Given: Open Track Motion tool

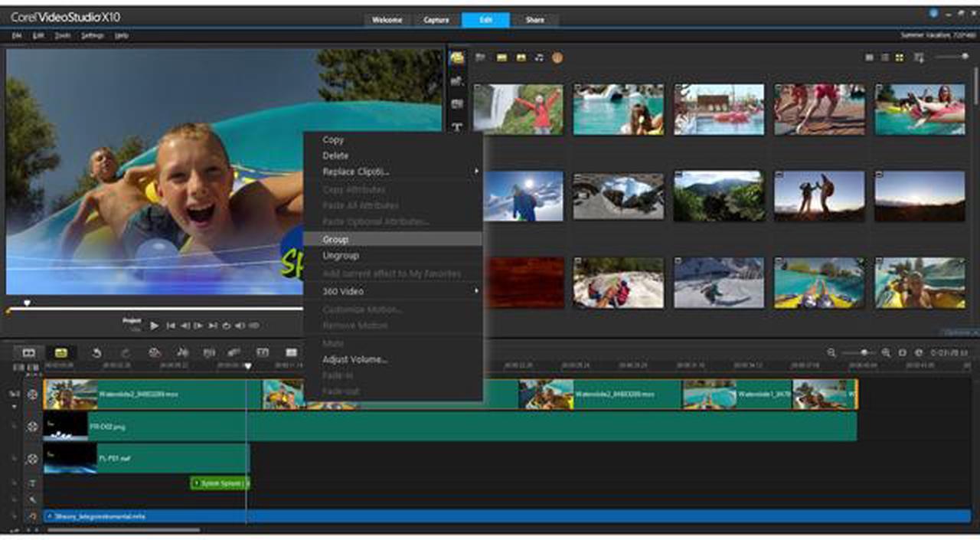Looking at the screenshot, I should [x=235, y=352].
